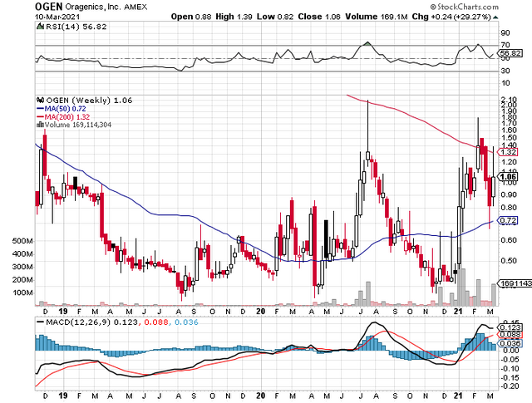Click the MA(50) 0.72 legend text
532x403 pixels.
(65, 109)
